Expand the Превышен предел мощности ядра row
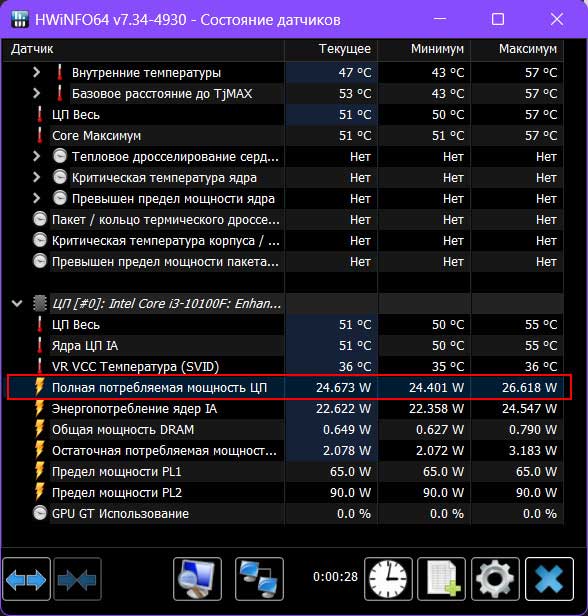The image size is (588, 616). tap(37, 198)
